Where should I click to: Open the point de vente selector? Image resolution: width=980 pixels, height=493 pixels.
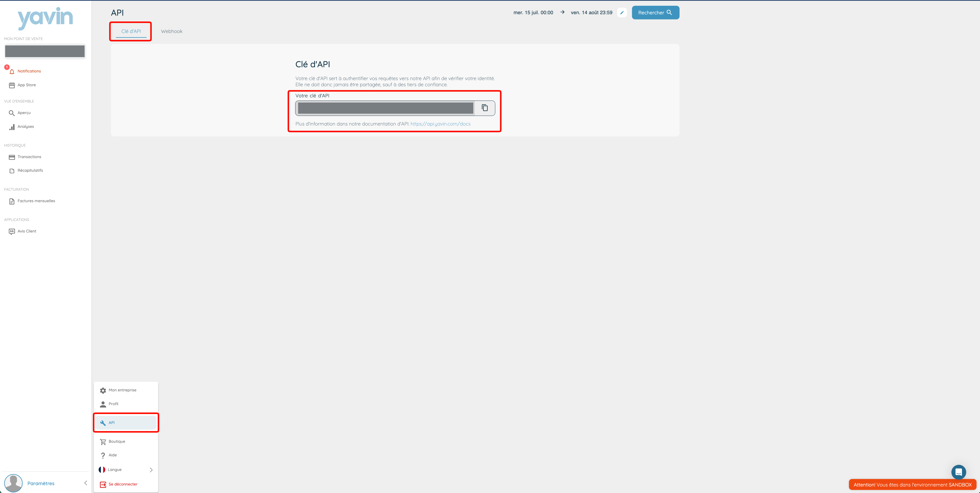tap(45, 51)
